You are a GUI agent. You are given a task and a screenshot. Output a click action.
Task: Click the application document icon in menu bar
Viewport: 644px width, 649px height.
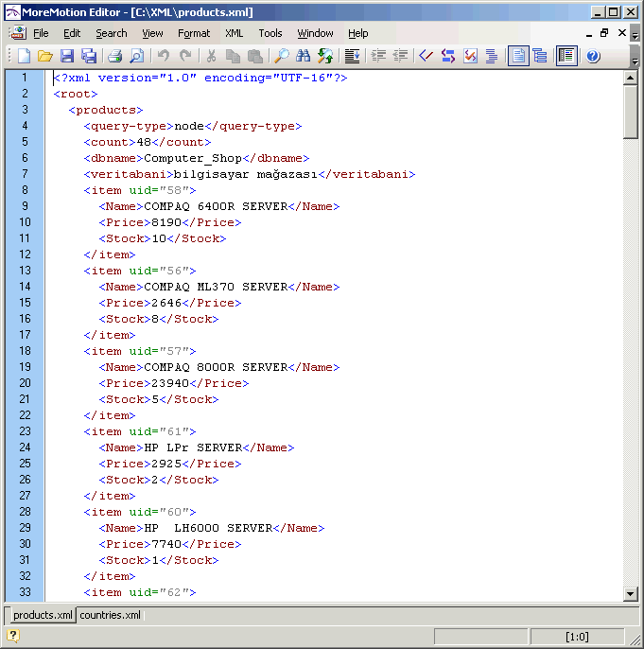[18, 33]
